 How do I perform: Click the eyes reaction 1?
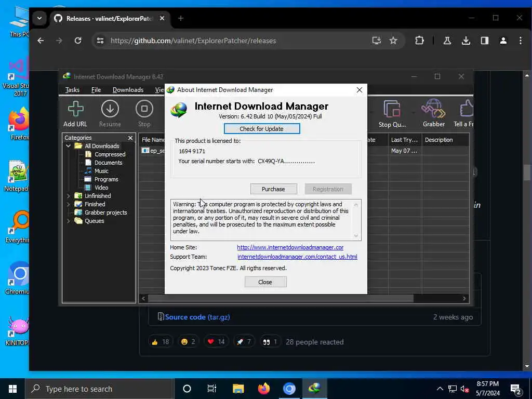270,342
